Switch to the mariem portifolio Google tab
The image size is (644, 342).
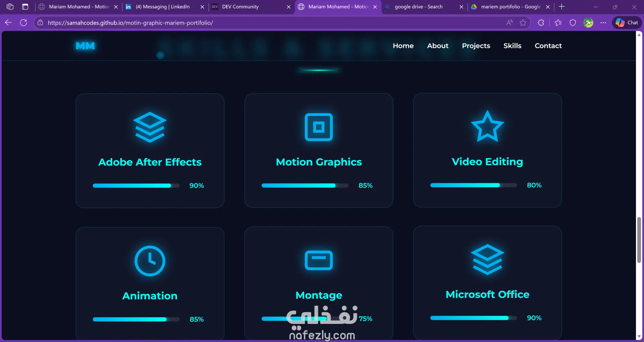pos(511,7)
